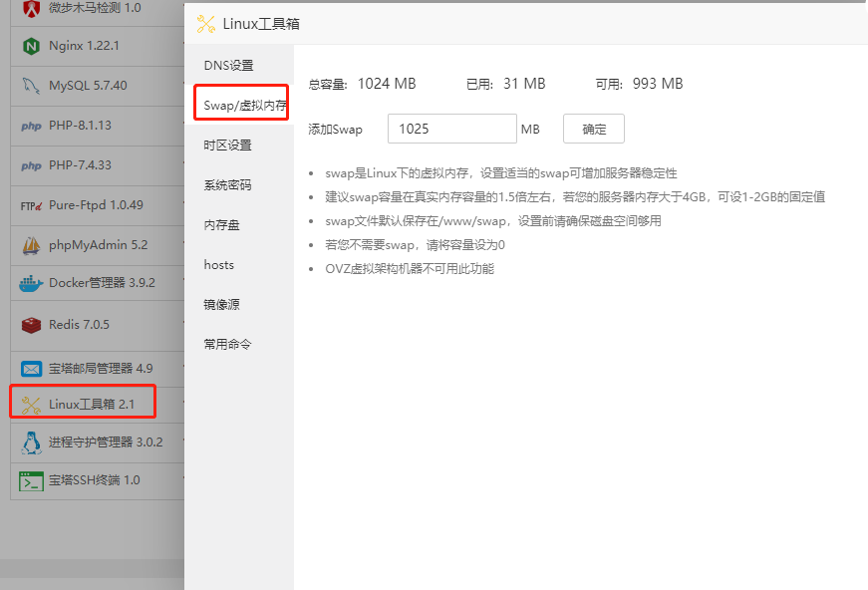Go to the 内存盘 tab
The image size is (868, 590).
tap(239, 224)
